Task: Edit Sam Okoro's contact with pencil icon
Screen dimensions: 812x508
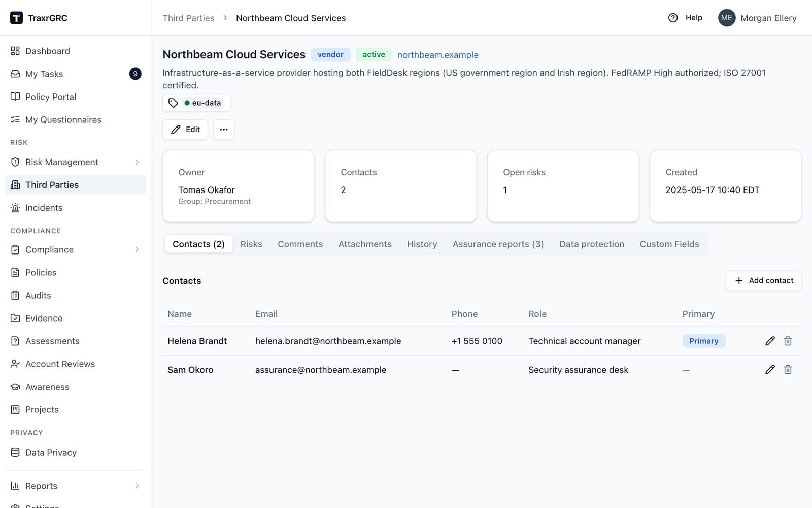Action: coord(770,370)
